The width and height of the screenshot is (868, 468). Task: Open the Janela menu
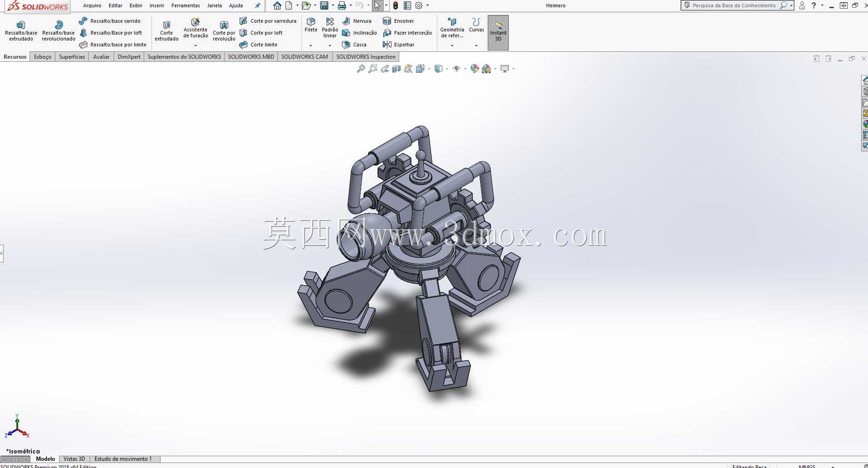(x=215, y=5)
